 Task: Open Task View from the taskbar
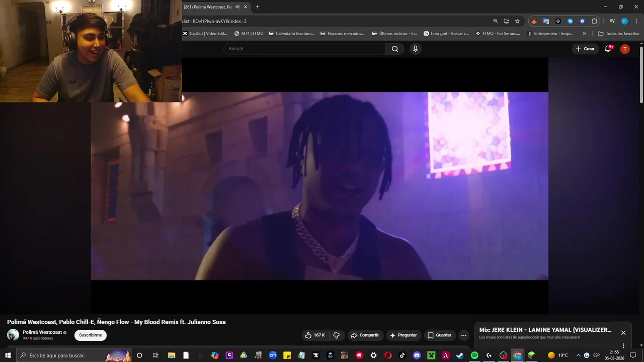155,355
